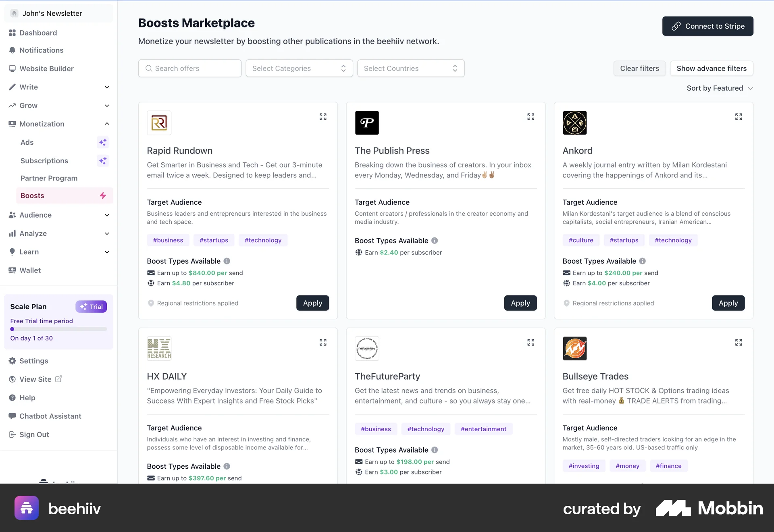Open Website Builder in sidebar
Screen dimensions: 774x532
point(59,69)
